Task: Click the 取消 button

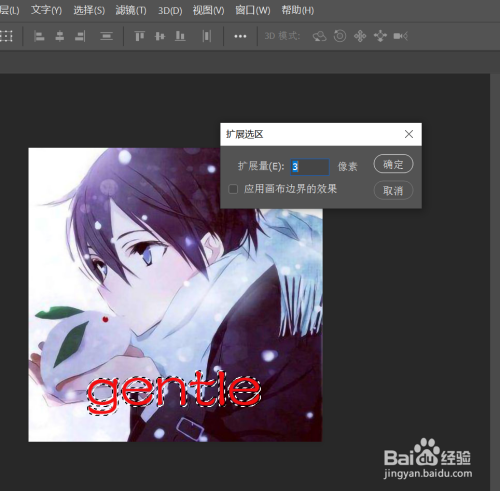Action: click(x=393, y=190)
